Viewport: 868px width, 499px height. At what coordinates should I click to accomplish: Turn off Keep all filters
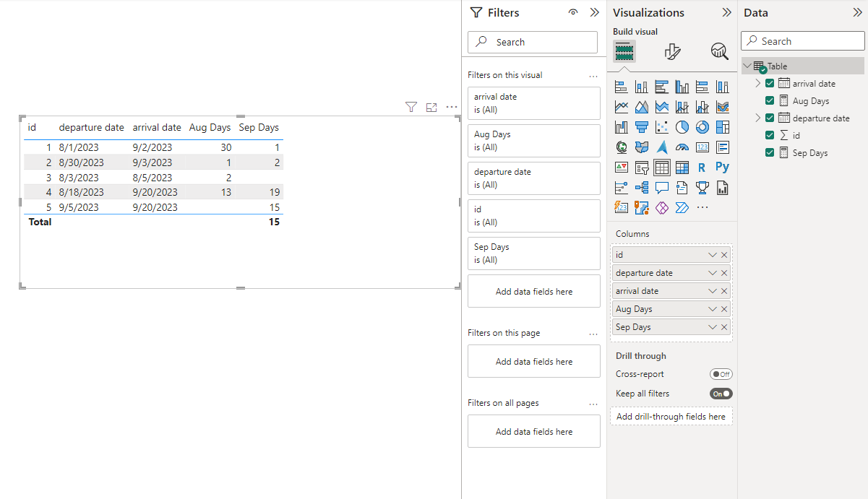[x=721, y=394]
